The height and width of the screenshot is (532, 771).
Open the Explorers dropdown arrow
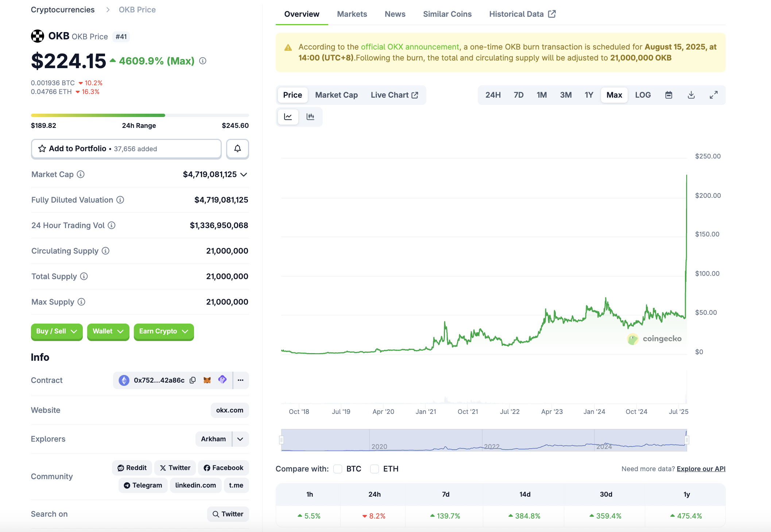[240, 439]
